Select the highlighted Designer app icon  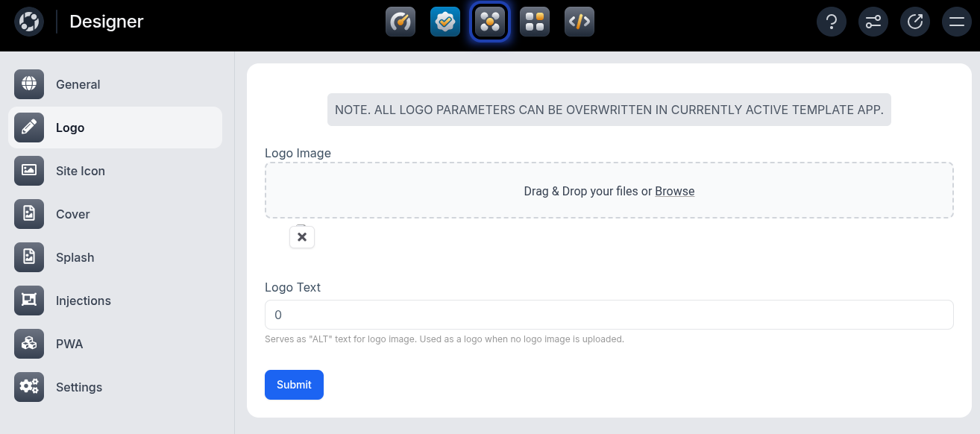click(x=490, y=22)
